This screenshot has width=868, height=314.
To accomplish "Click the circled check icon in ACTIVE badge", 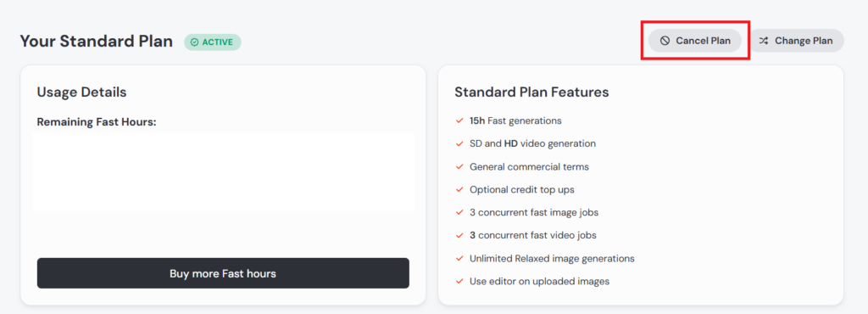I will [194, 42].
